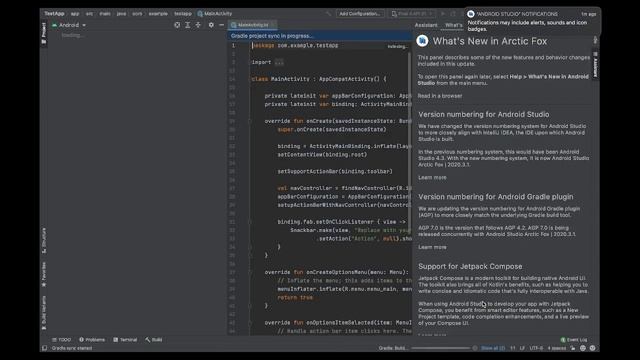Click the testapp breadcrumb segment
Image resolution: width=640 pixels, height=360 pixels.
point(182,13)
